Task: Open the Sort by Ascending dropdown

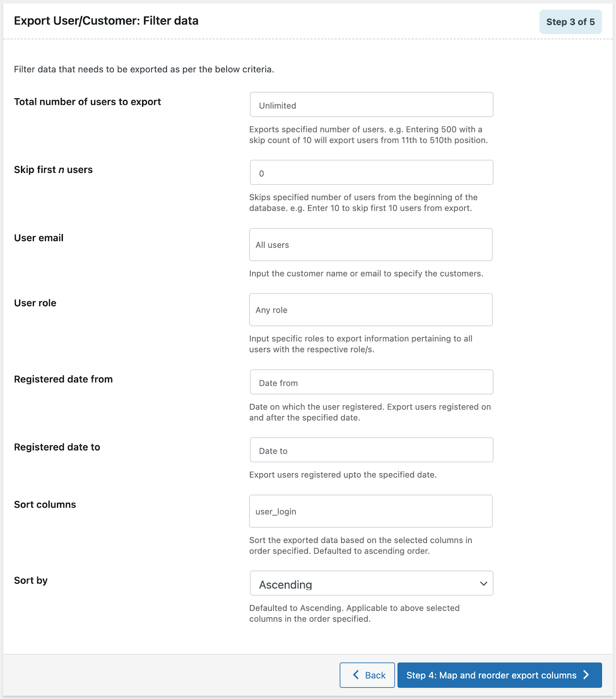Action: pos(371,583)
